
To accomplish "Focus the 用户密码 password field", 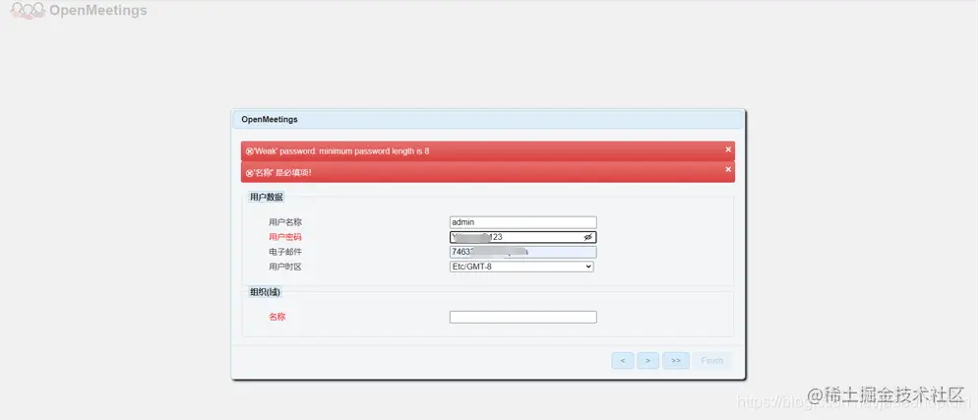I will [523, 237].
